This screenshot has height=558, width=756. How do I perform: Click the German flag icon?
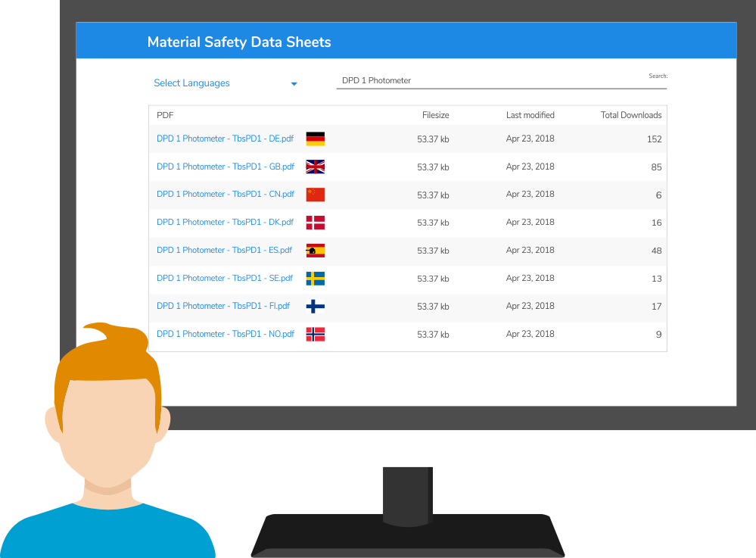pyautogui.click(x=315, y=139)
